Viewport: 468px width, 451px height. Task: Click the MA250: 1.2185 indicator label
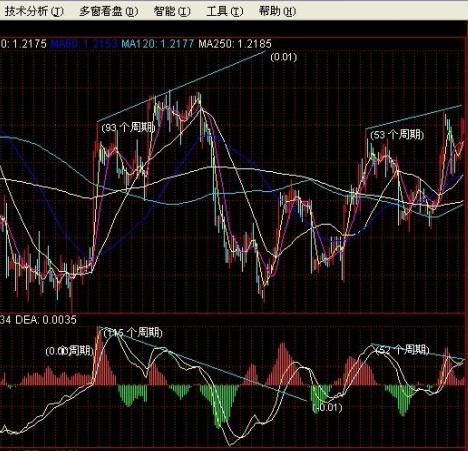pos(235,44)
